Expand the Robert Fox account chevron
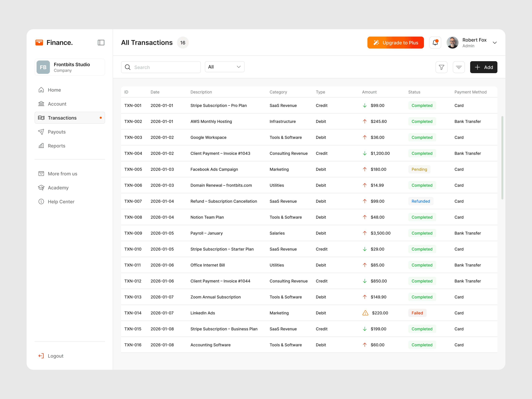 494,43
